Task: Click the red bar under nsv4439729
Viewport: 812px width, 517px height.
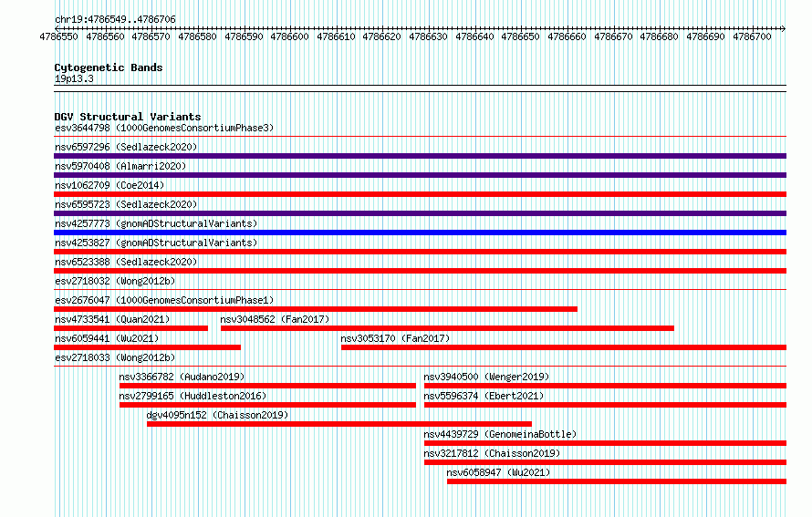Action: (x=606, y=443)
